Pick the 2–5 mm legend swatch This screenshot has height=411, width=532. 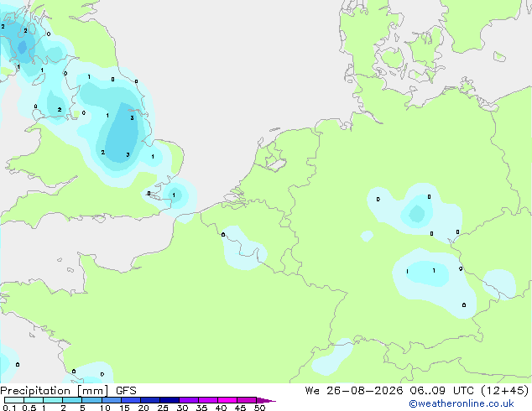(72, 400)
